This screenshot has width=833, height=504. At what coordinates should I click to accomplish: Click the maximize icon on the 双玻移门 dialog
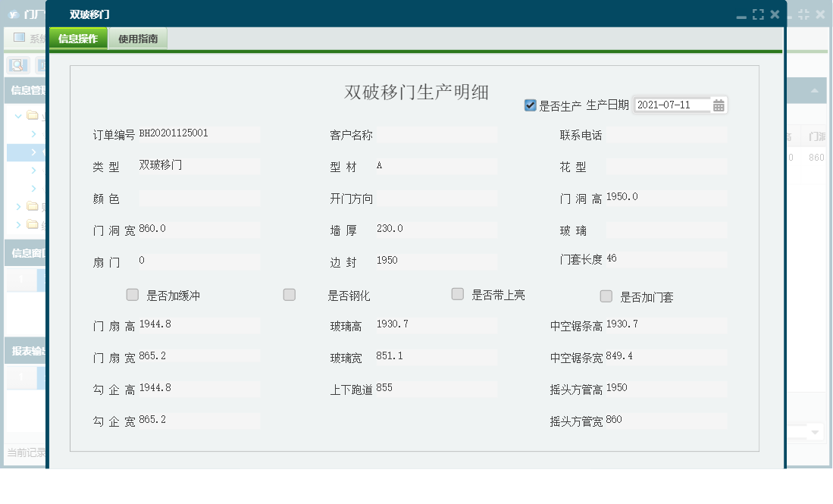coord(758,13)
